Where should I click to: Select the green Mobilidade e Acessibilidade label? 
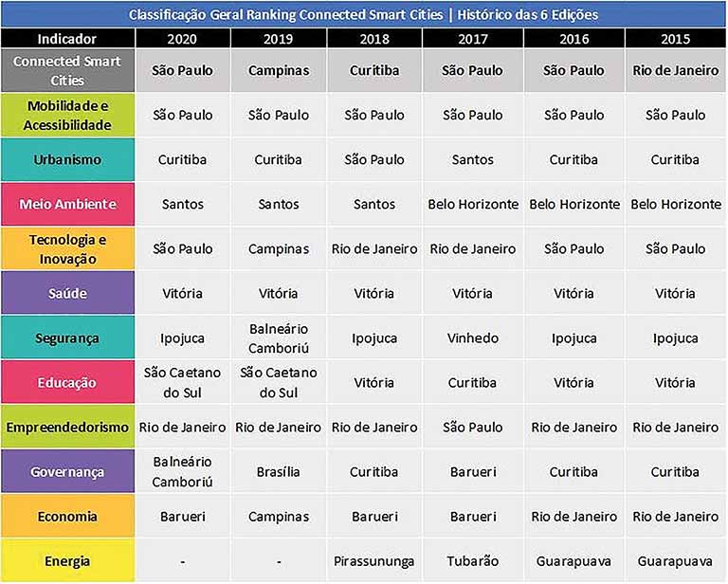[x=68, y=116]
